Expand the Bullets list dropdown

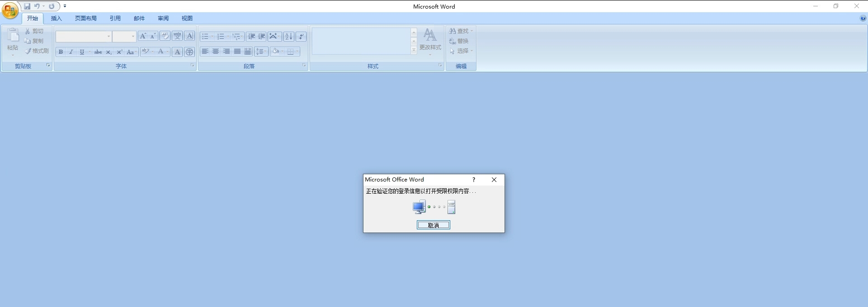[x=212, y=36]
